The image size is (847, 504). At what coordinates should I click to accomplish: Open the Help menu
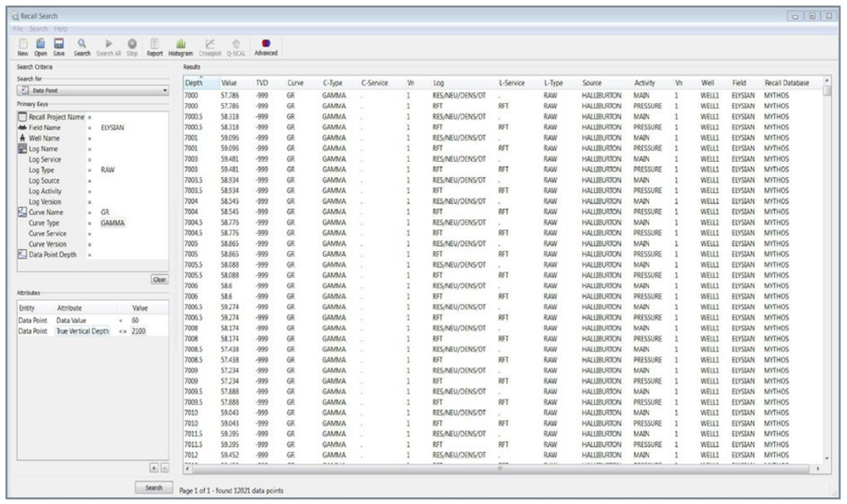[60, 29]
